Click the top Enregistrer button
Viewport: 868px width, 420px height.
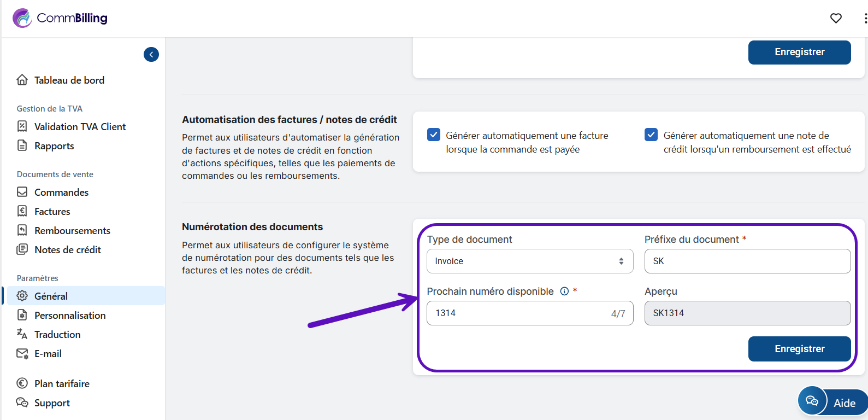(x=799, y=52)
